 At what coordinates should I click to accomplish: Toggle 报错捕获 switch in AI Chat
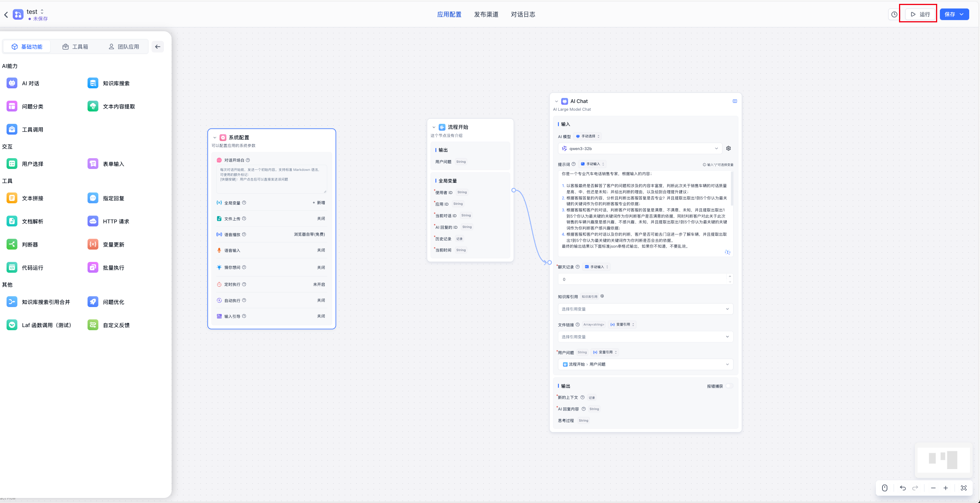[x=729, y=386]
